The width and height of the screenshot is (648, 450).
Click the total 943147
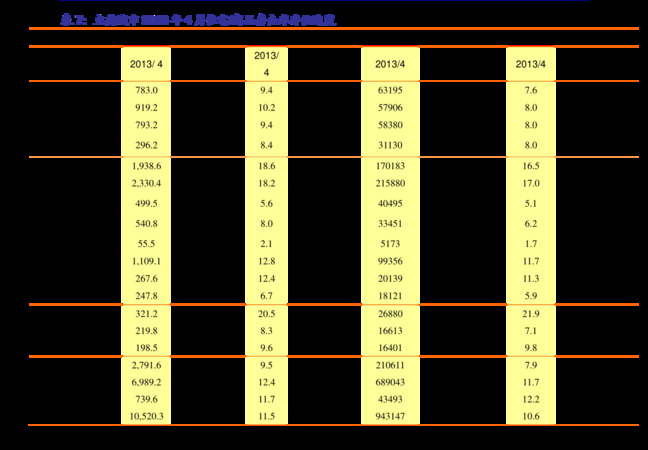tap(390, 416)
